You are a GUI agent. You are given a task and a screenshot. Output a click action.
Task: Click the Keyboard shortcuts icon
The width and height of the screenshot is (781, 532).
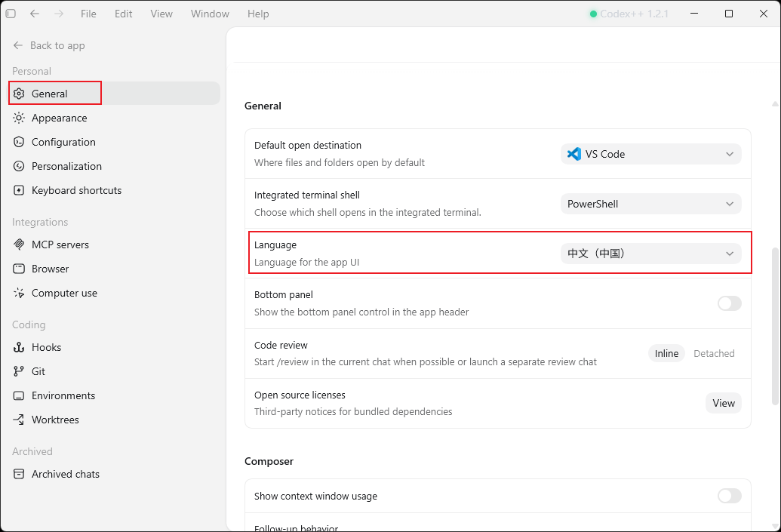19,190
